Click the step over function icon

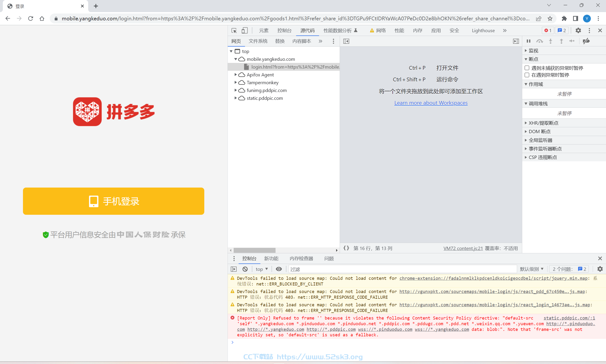(539, 41)
